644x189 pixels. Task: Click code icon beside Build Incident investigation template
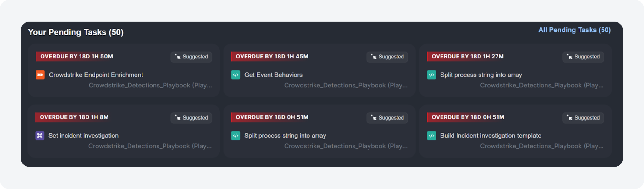[x=431, y=136]
